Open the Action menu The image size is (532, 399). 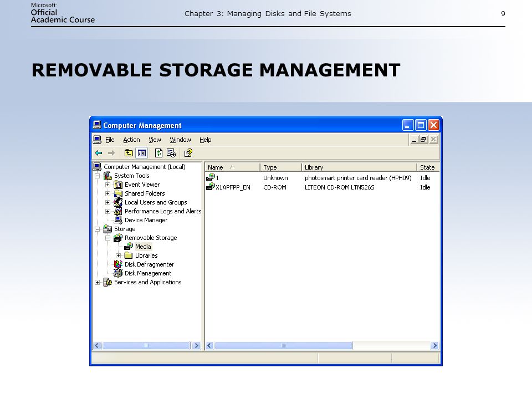tap(131, 140)
